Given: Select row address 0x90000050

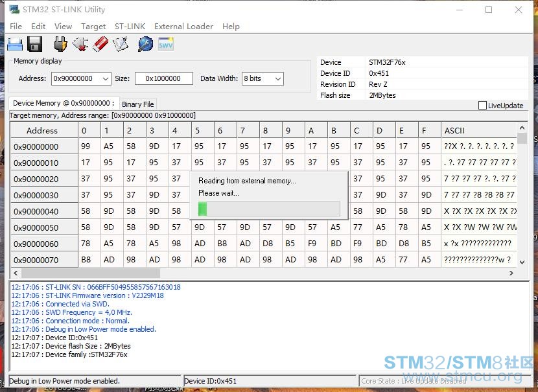Looking at the screenshot, I should pos(44,227).
